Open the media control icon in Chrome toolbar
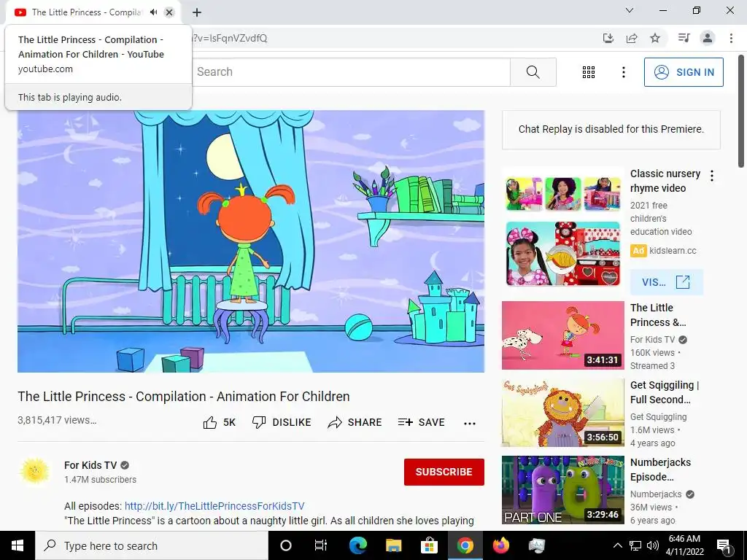 684,38
